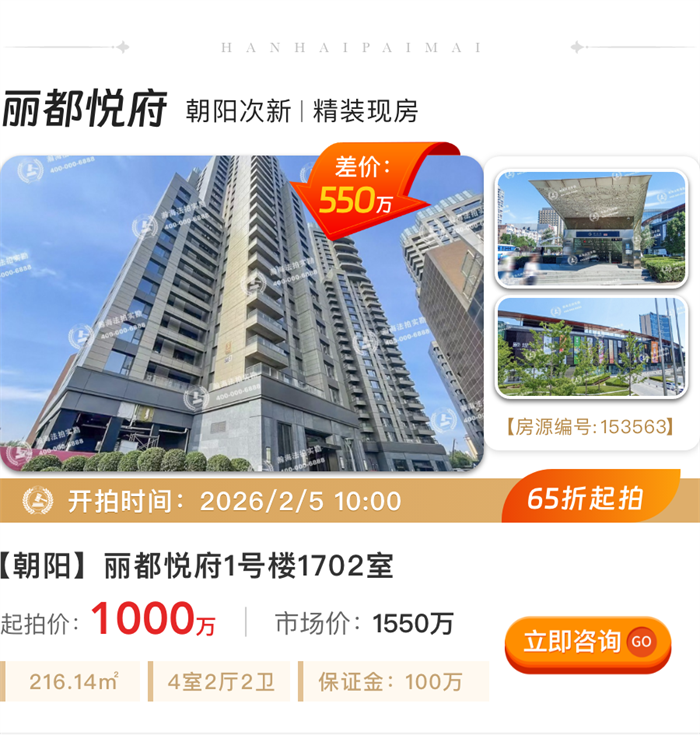Click the 房源编号:153563 label
The image size is (700, 735).
pos(590,427)
